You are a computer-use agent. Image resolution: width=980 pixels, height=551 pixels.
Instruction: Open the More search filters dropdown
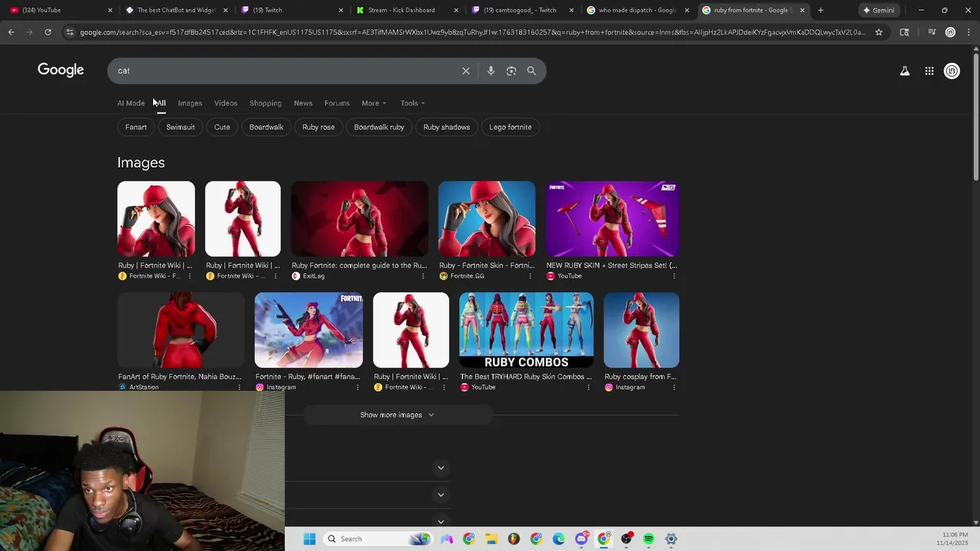click(x=374, y=103)
